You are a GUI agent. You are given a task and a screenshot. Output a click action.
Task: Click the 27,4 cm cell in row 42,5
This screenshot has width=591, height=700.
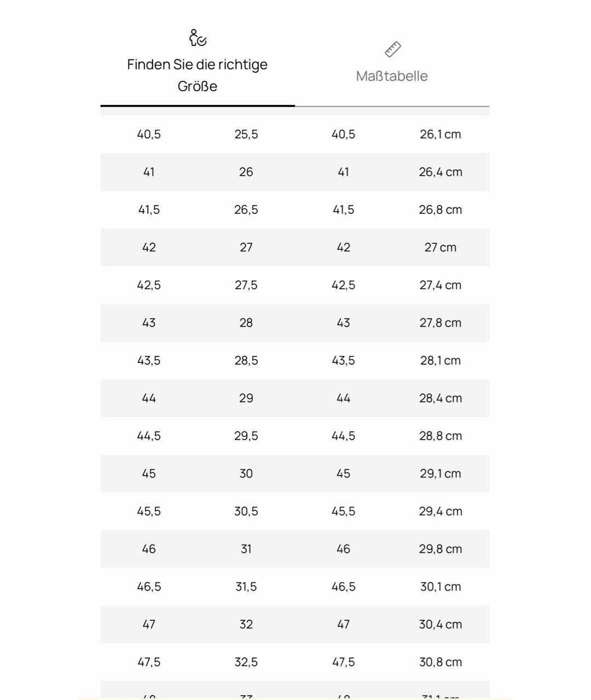tap(441, 285)
